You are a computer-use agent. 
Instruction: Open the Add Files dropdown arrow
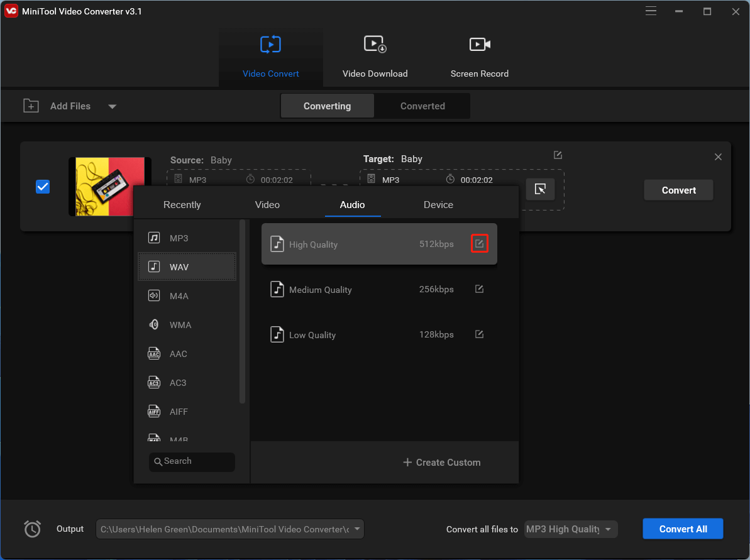click(x=112, y=106)
